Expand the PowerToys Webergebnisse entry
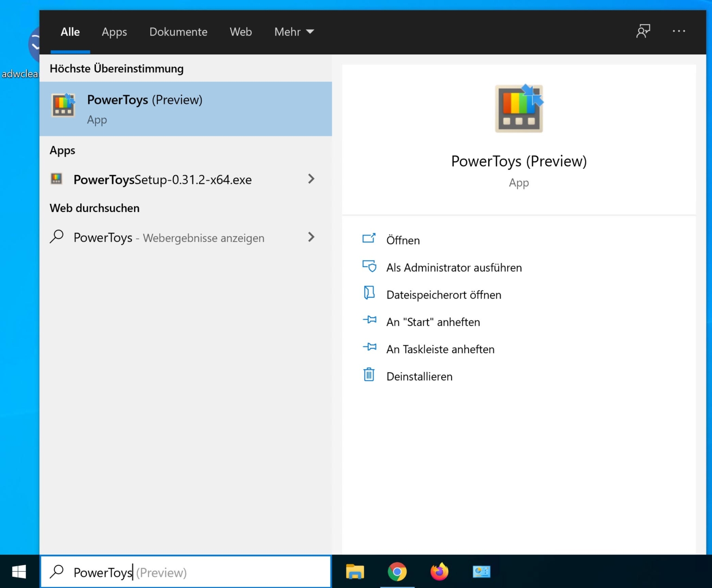The height and width of the screenshot is (588, 712). tap(311, 237)
